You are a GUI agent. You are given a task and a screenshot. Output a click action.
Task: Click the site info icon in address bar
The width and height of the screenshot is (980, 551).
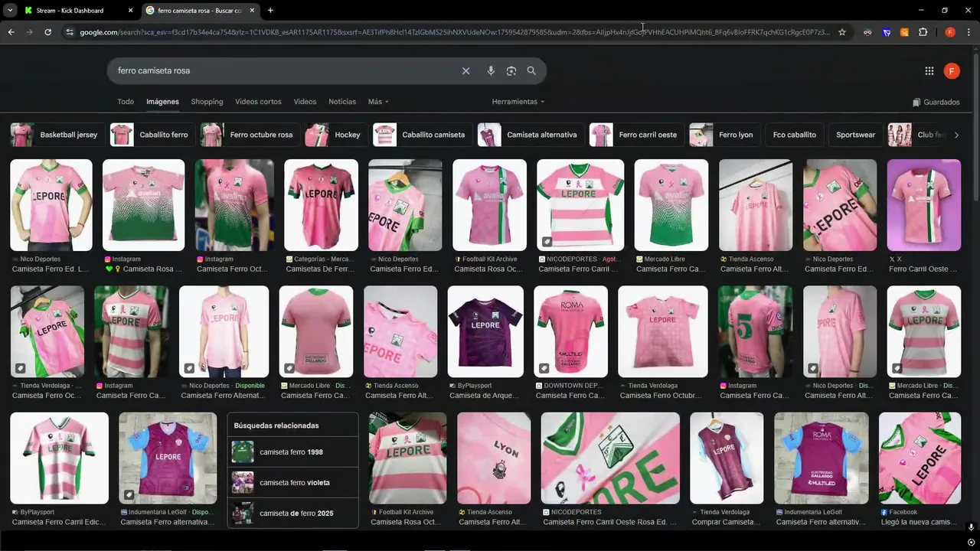(x=70, y=32)
